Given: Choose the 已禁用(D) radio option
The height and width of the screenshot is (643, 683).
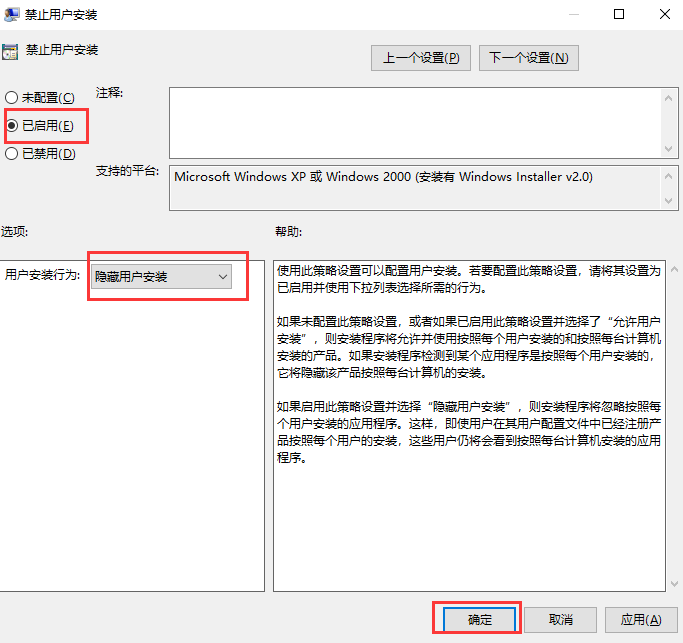Looking at the screenshot, I should tap(12, 154).
